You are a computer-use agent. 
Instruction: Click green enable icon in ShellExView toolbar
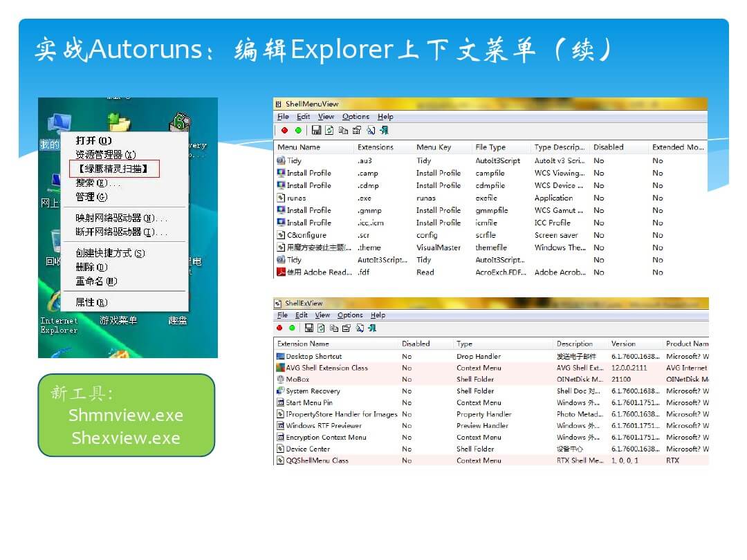tap(292, 328)
